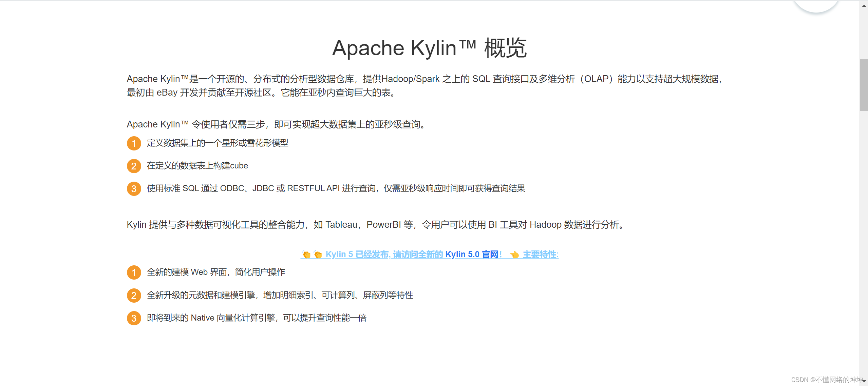Click the first clapping hands emoji

[306, 255]
